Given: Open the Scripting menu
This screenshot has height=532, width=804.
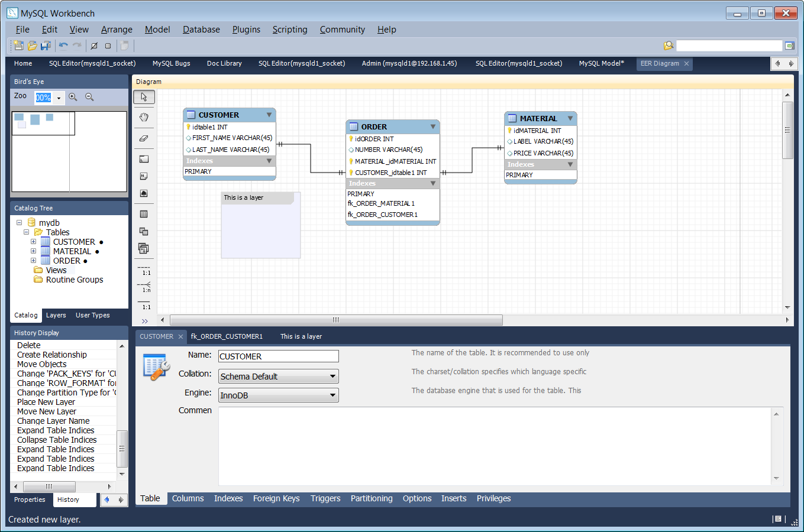Looking at the screenshot, I should pos(290,30).
